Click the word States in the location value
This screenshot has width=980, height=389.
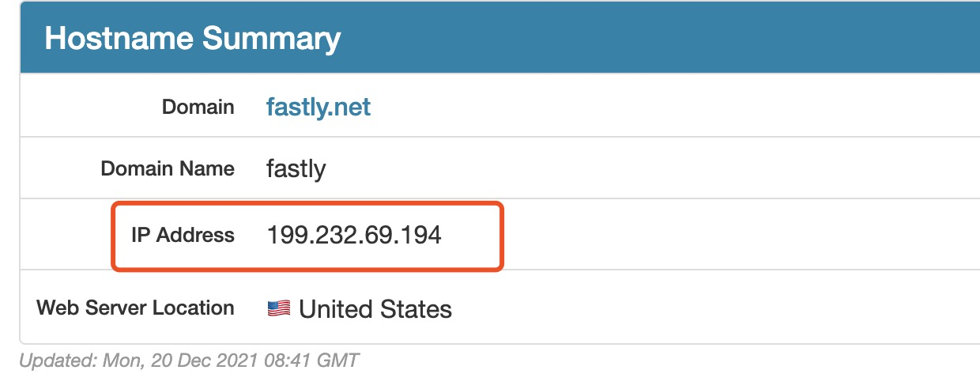(x=415, y=309)
